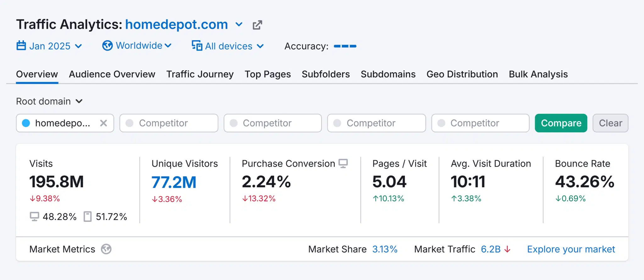The height and width of the screenshot is (280, 644).
Task: Open homedepot.com in external link icon
Action: [x=257, y=25]
